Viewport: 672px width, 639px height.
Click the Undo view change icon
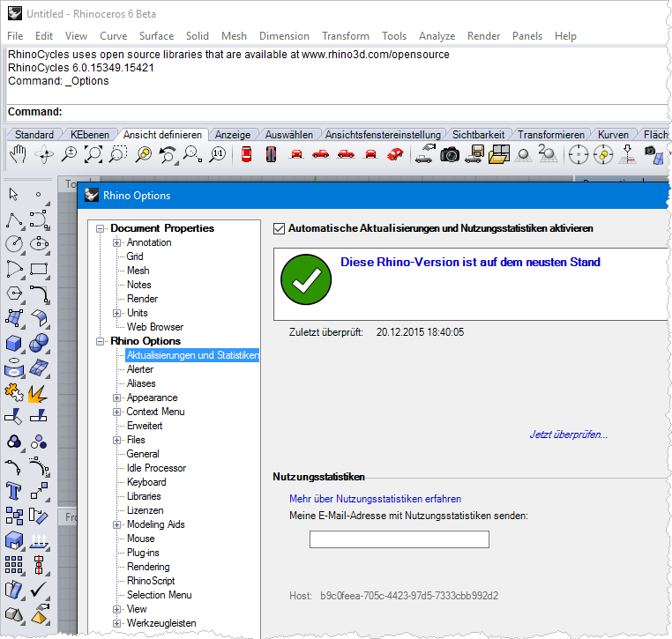(x=168, y=154)
